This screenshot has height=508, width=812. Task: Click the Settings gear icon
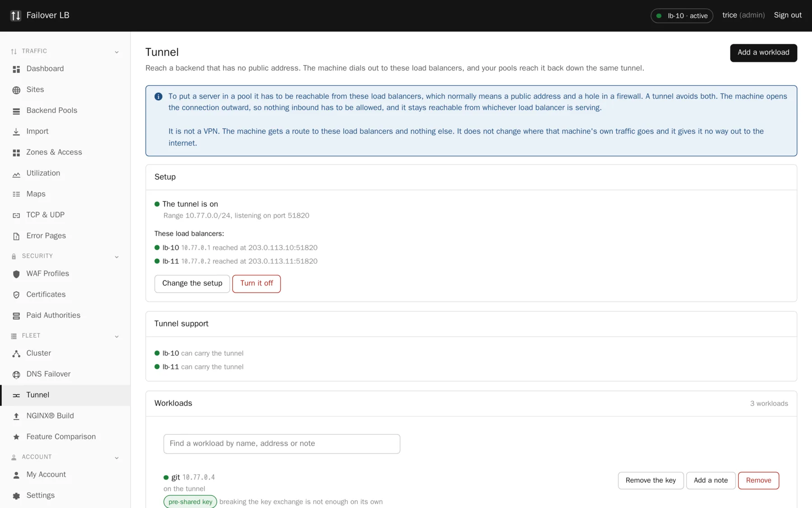click(x=16, y=496)
